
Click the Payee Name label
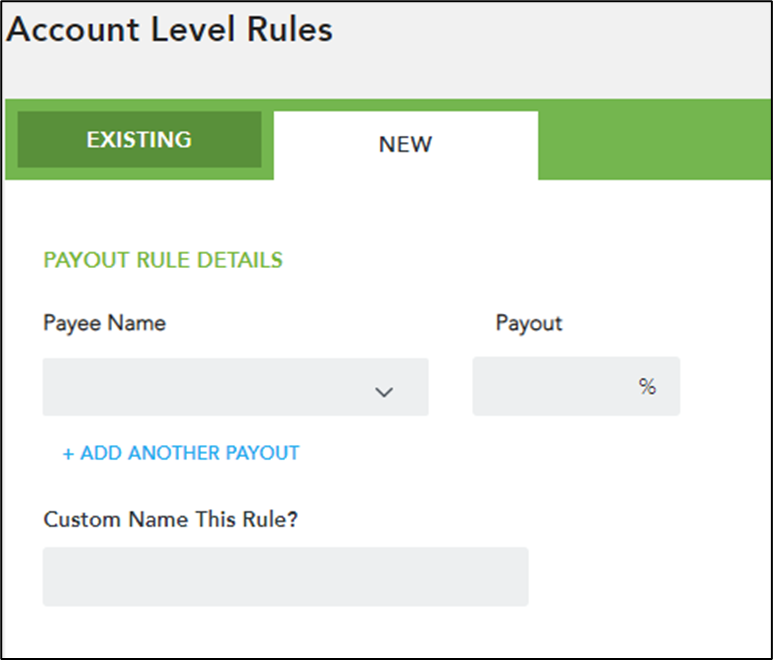pyautogui.click(x=105, y=323)
